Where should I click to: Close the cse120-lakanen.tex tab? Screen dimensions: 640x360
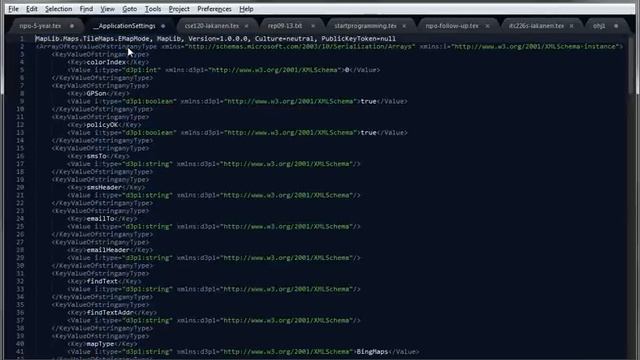click(x=247, y=26)
